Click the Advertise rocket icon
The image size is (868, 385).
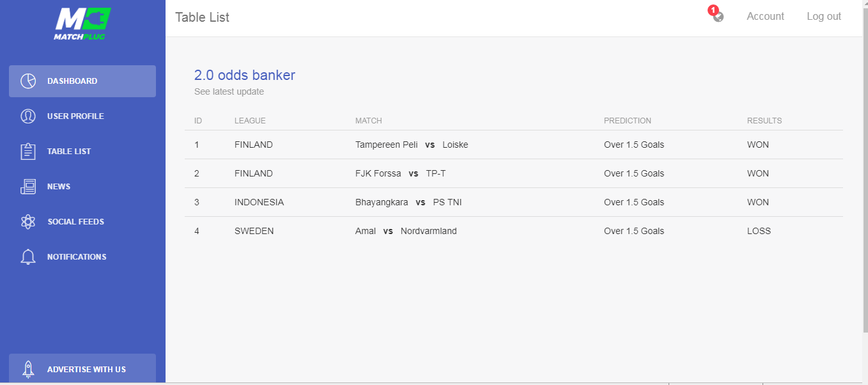pyautogui.click(x=28, y=369)
